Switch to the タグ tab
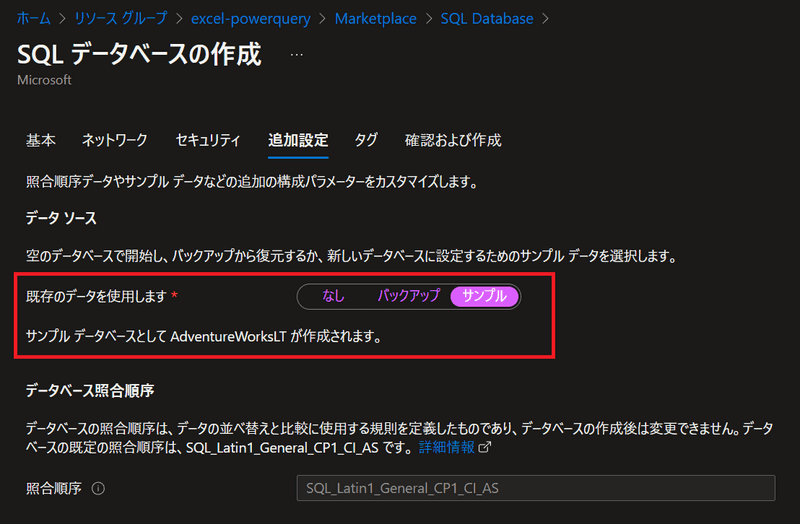This screenshot has width=800, height=524. pyautogui.click(x=366, y=140)
